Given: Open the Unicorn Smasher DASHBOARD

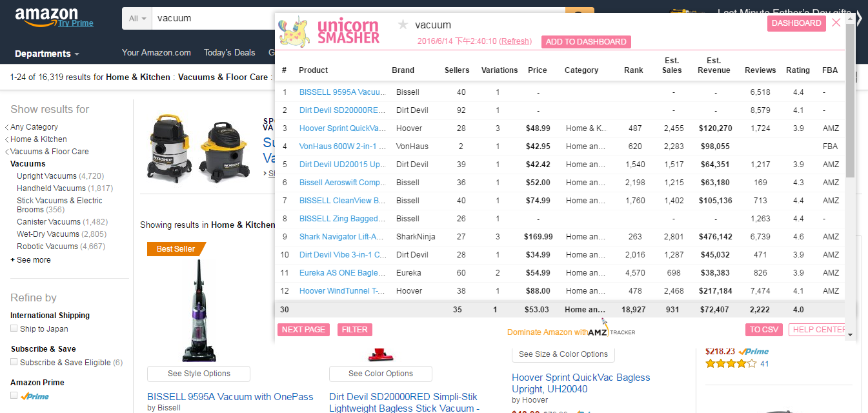Looking at the screenshot, I should click(x=797, y=23).
